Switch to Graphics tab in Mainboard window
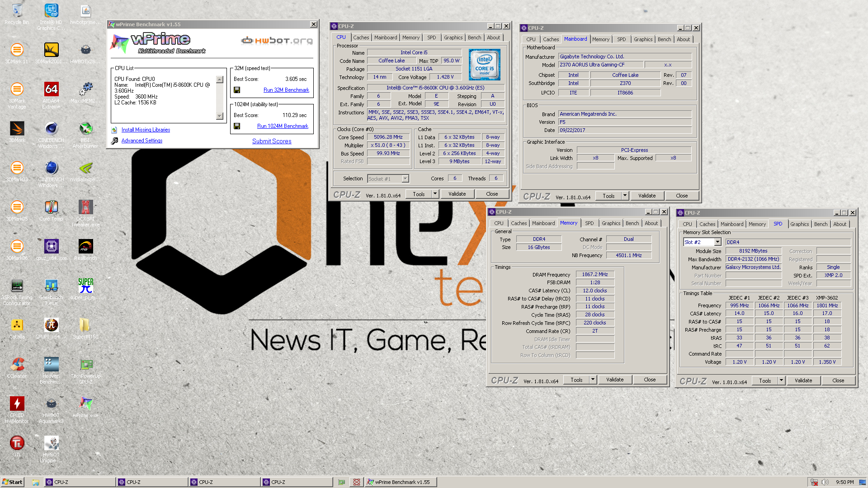 tap(643, 39)
